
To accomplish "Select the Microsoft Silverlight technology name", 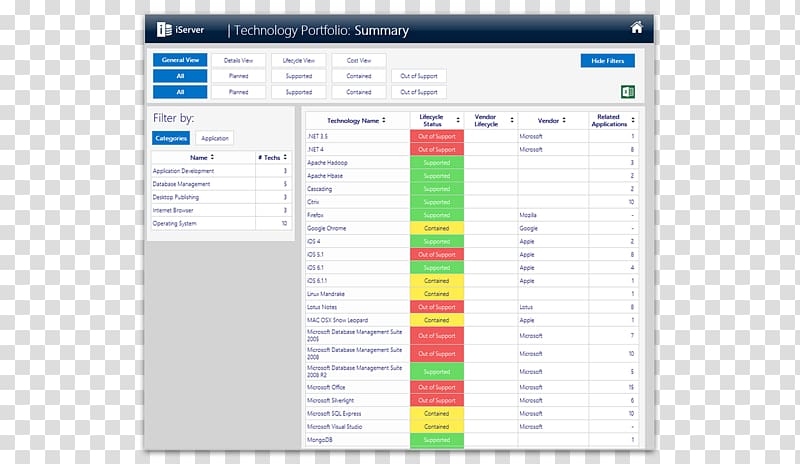I will pyautogui.click(x=330, y=401).
